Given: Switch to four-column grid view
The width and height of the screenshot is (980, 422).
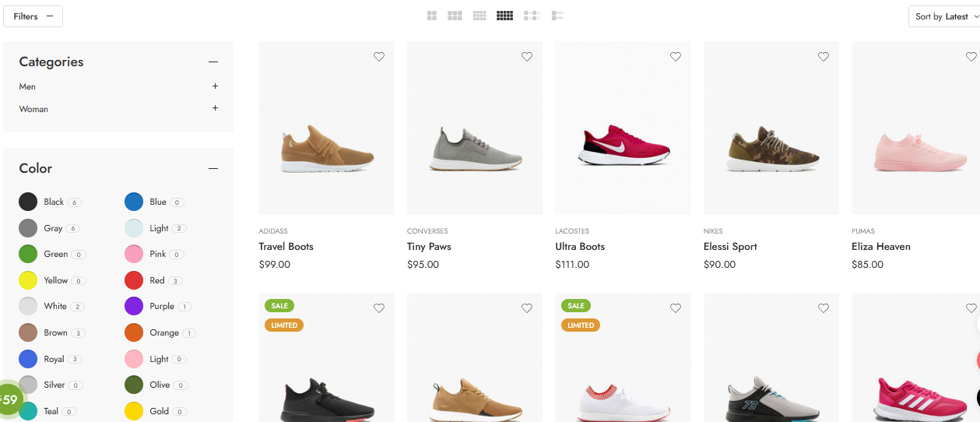Looking at the screenshot, I should coord(479,16).
